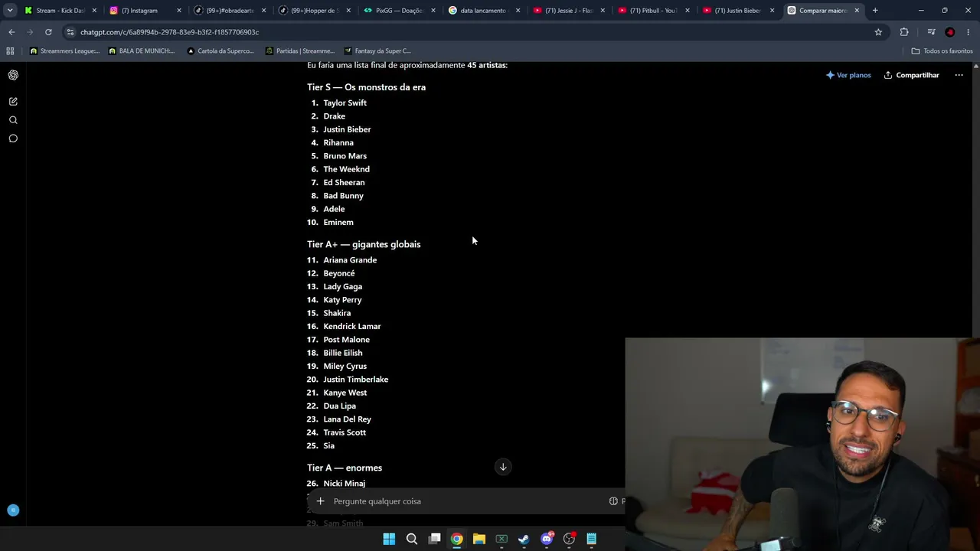Open chat search in the ChatGPT sidebar
This screenshot has height=551, width=980.
pos(13,120)
